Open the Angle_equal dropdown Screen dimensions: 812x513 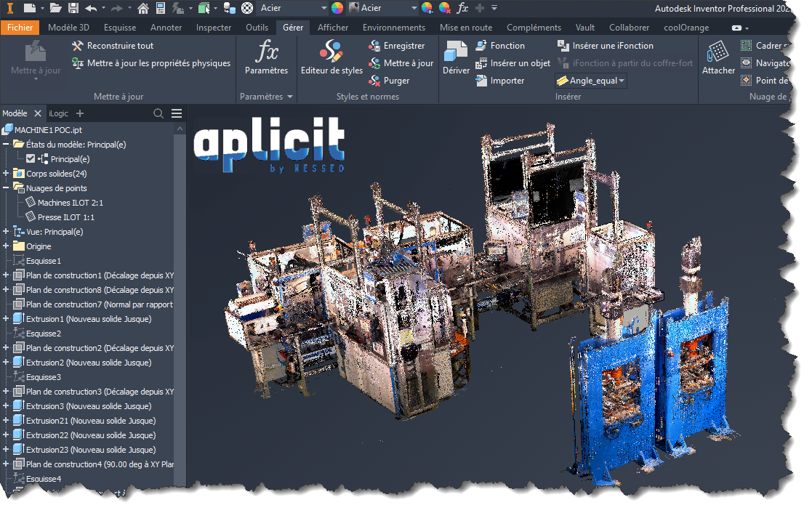(x=622, y=81)
